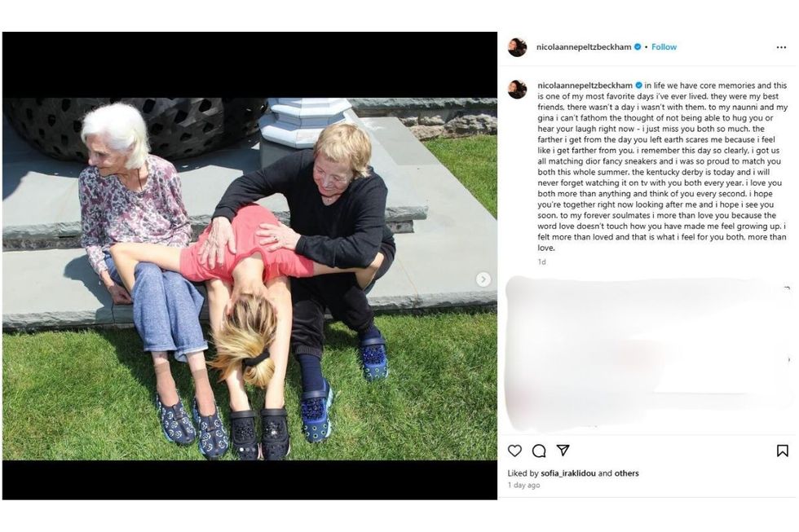The height and width of the screenshot is (532, 799).
Task: Open comments with the speech bubble icon
Action: coord(539,451)
